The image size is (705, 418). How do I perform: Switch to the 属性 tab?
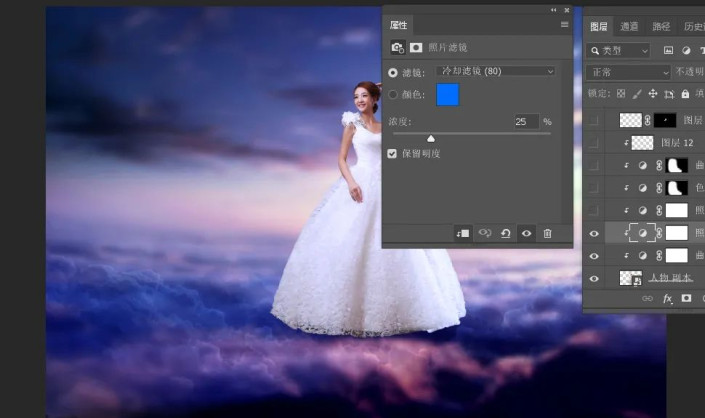pos(398,25)
